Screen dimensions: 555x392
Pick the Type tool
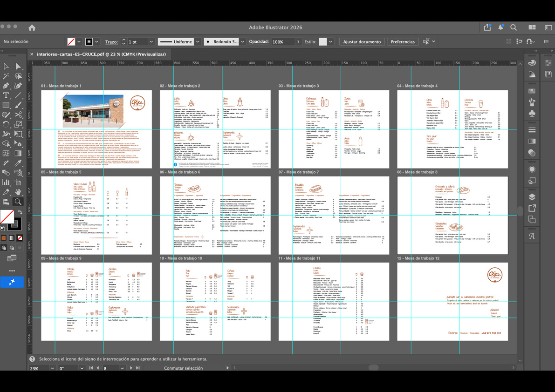(x=6, y=95)
